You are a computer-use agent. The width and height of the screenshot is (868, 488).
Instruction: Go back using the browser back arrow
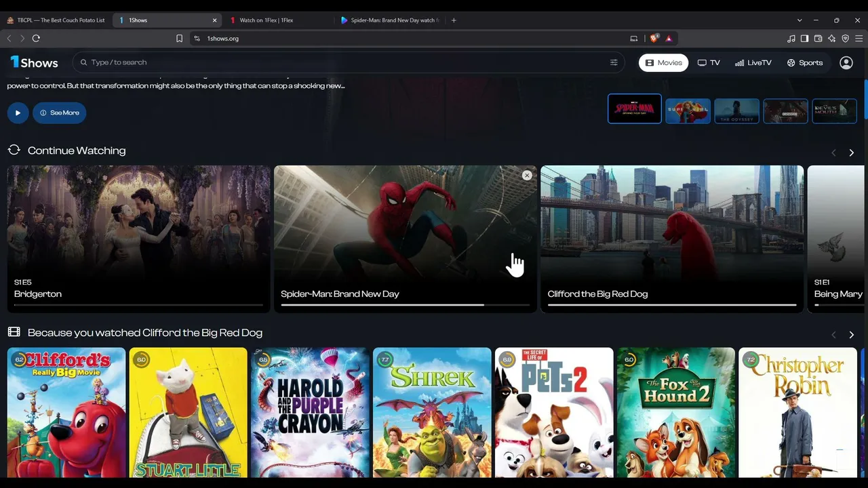point(9,39)
